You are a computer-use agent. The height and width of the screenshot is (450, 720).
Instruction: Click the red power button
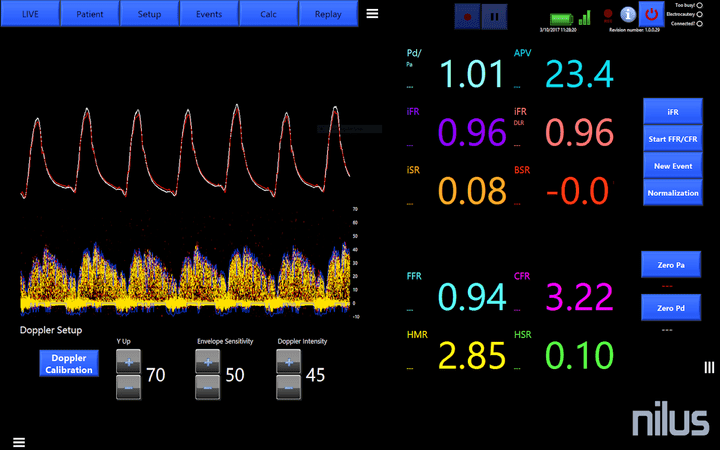tap(651, 15)
